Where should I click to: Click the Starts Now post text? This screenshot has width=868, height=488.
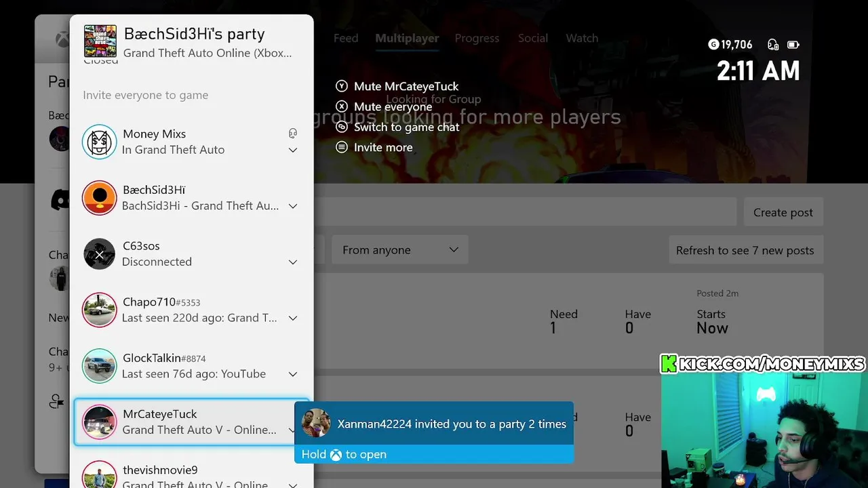click(712, 321)
